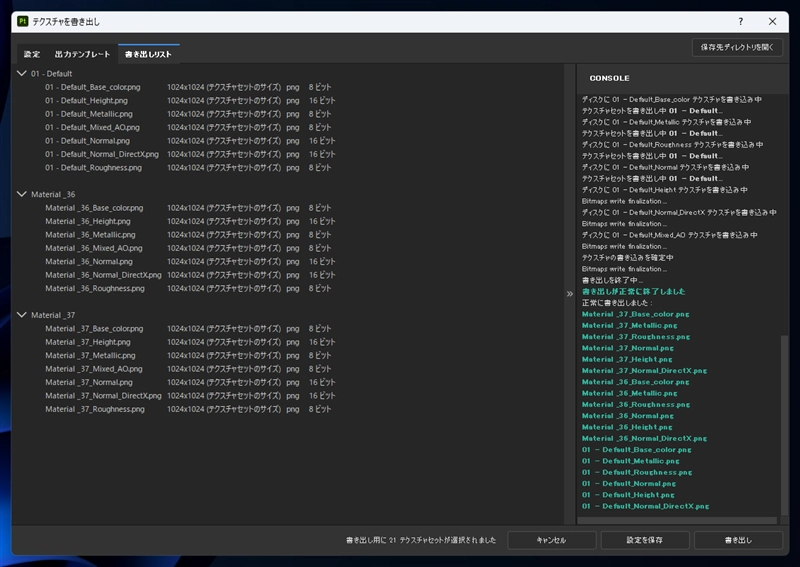Click console entry Material _37_Base_color.png
The width and height of the screenshot is (800, 567).
[x=636, y=314]
